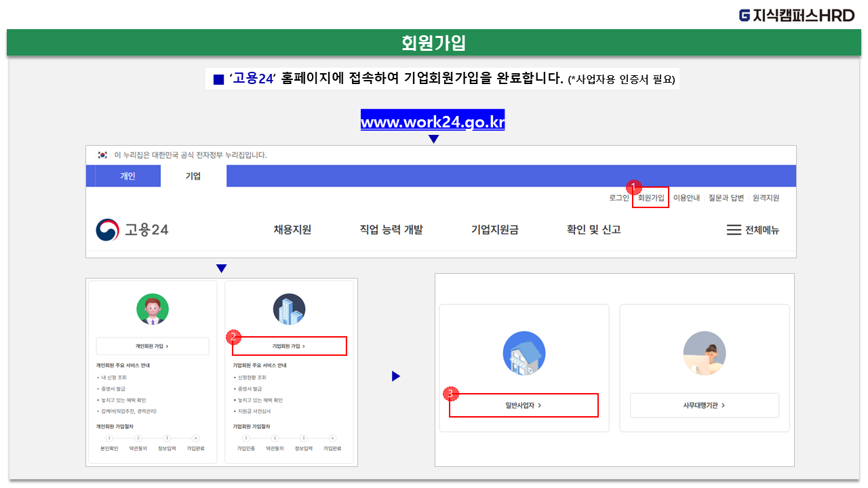
Task: Open the www.work24.go.kr link
Action: click(x=433, y=122)
